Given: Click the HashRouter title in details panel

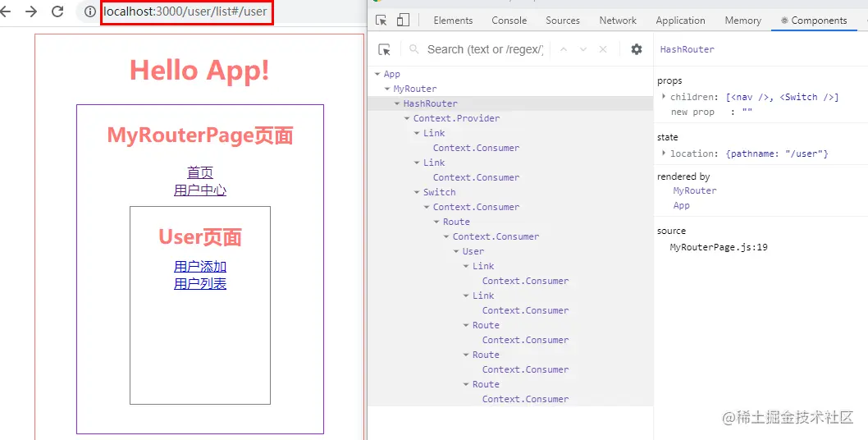Looking at the screenshot, I should tap(687, 49).
